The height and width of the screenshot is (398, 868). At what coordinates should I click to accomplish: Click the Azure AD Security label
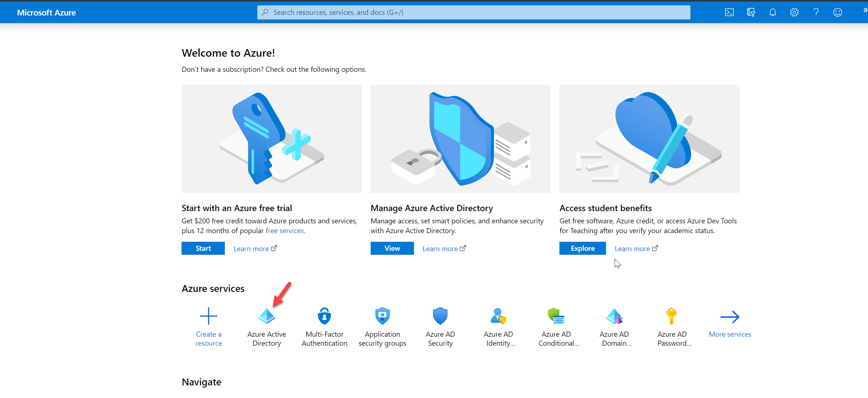440,339
